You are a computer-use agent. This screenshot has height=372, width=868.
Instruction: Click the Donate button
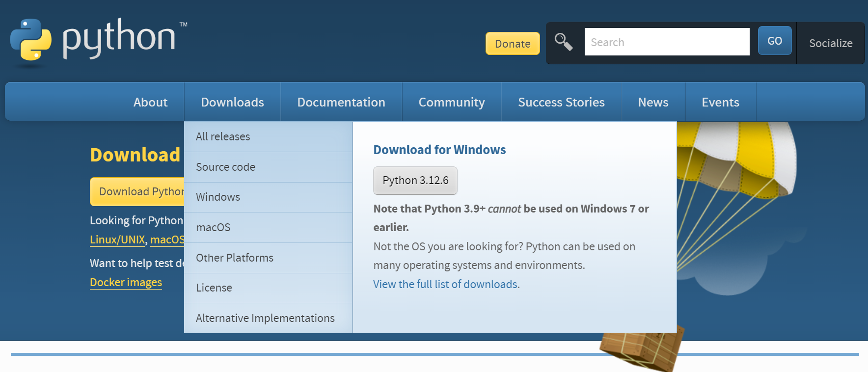coord(513,44)
